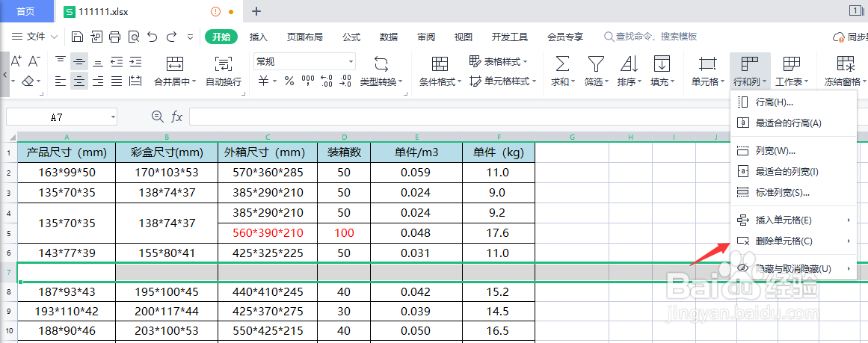The width and height of the screenshot is (868, 343).
Task: Select align left icon
Action: 61,81
